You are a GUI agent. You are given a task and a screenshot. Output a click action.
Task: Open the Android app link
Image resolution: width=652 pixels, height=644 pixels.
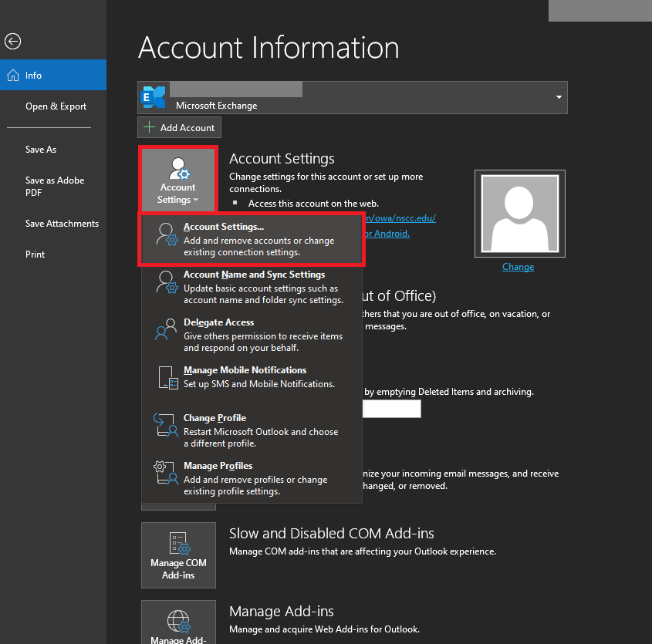click(387, 234)
